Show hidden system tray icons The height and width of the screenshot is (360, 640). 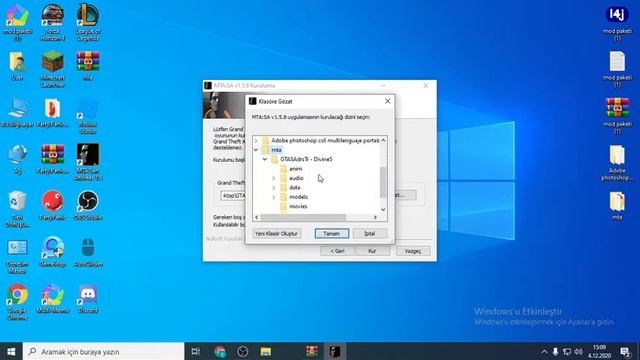[544, 351]
